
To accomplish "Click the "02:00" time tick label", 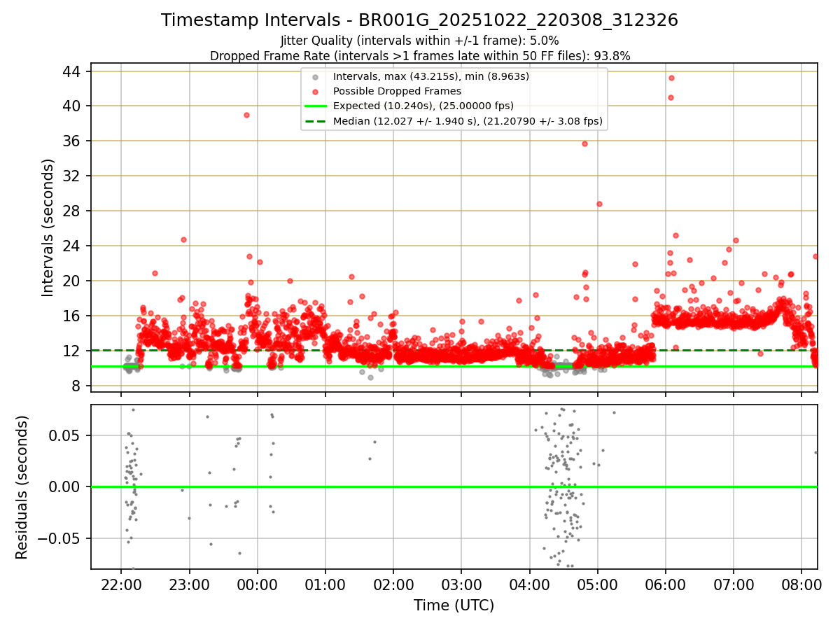I will 393,584.
